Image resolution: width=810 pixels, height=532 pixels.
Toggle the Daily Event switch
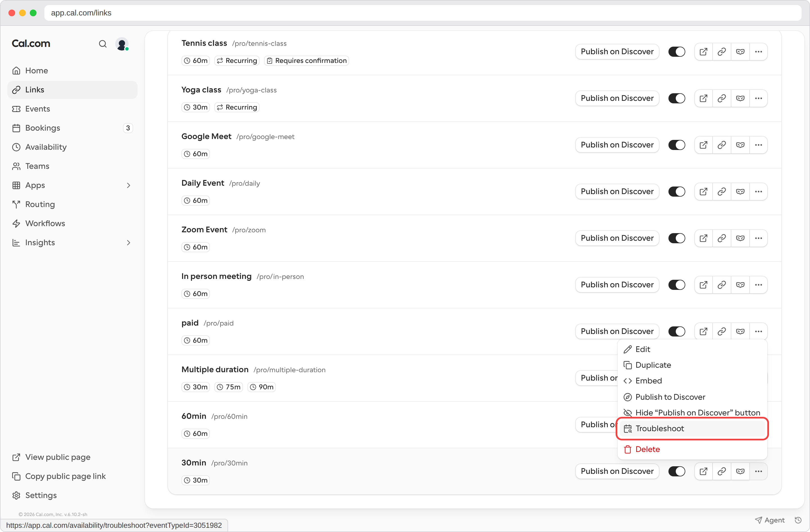point(677,192)
